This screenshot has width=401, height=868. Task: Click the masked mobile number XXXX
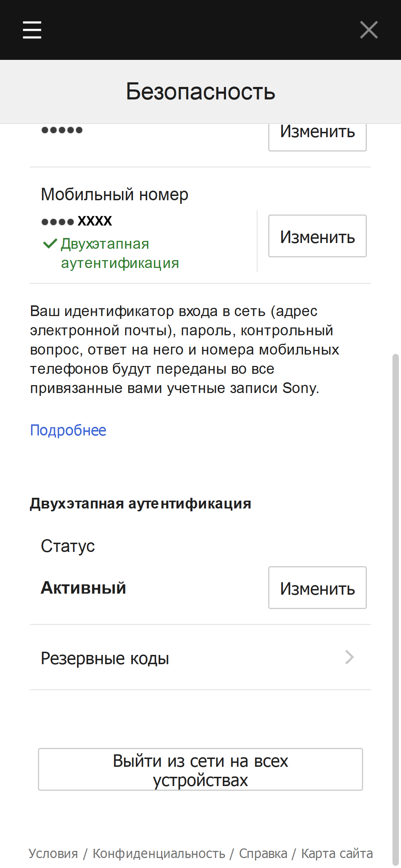tap(77, 221)
